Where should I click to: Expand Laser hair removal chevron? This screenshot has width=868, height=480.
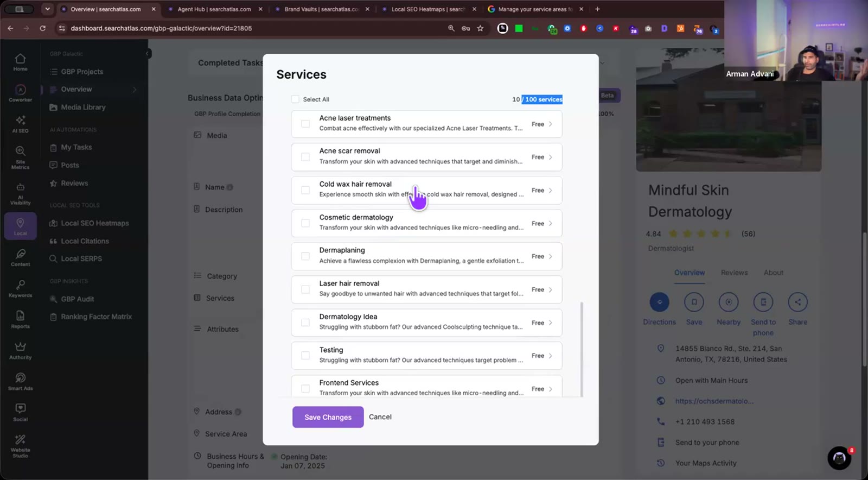click(550, 290)
